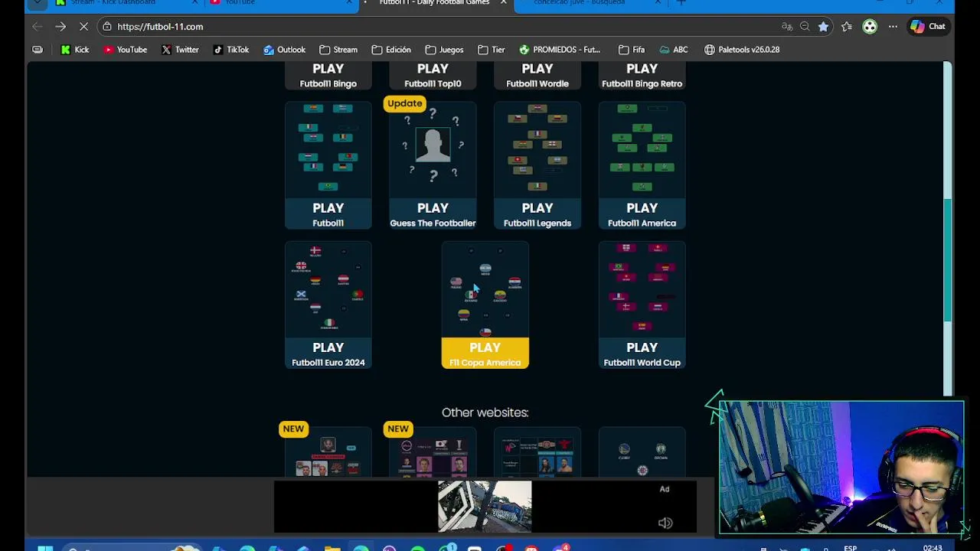Click the blue favorites star icon

point(823,27)
